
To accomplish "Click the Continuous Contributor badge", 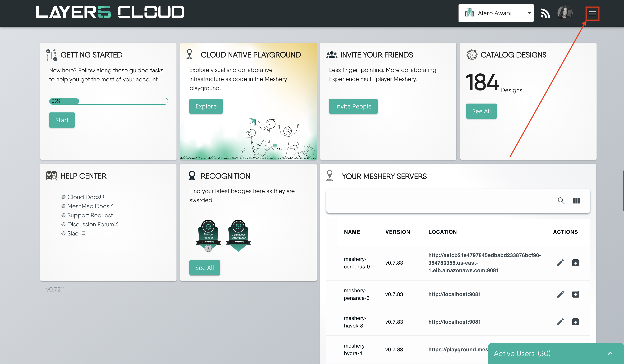I will click(238, 235).
